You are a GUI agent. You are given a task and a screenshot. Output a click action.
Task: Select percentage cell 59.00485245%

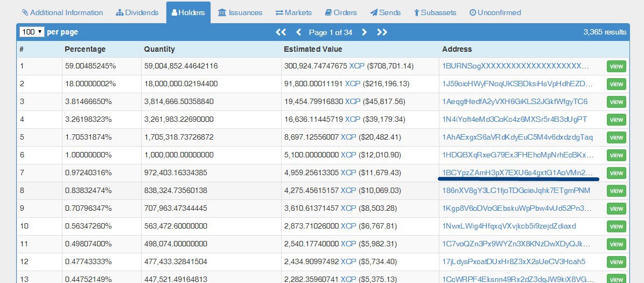pos(90,66)
